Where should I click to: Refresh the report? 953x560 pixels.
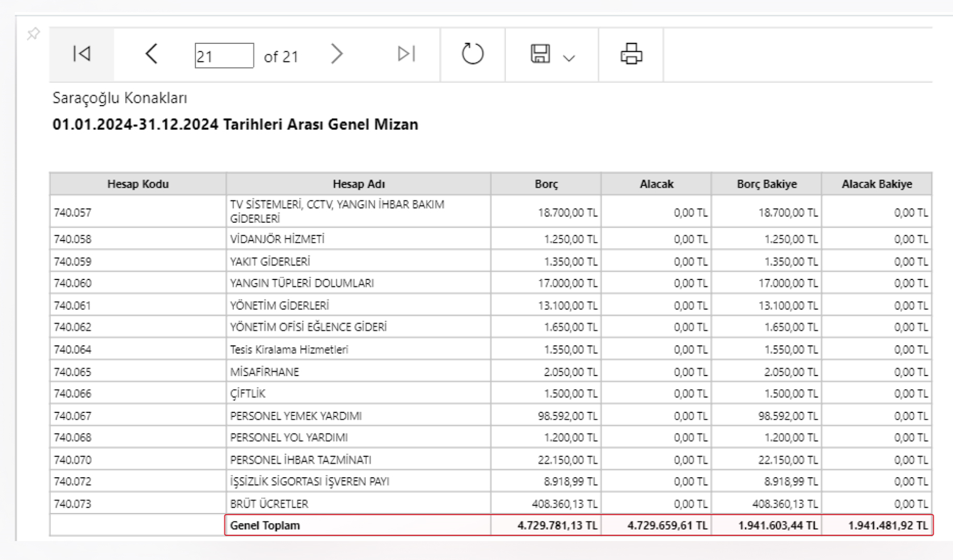472,54
